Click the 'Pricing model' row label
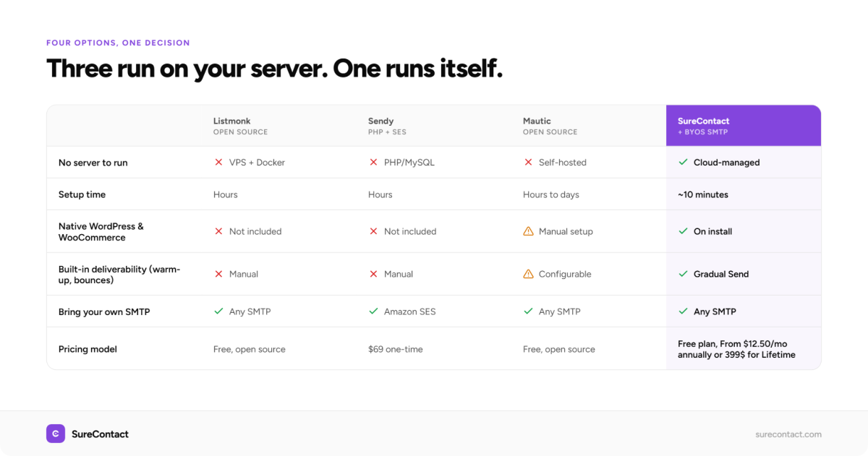The width and height of the screenshot is (868, 456). click(88, 349)
